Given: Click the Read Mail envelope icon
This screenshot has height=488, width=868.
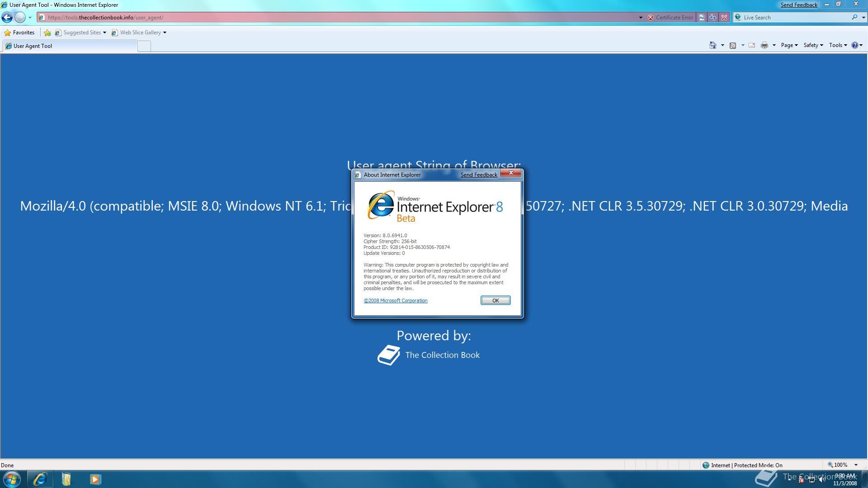Looking at the screenshot, I should pyautogui.click(x=752, y=45).
